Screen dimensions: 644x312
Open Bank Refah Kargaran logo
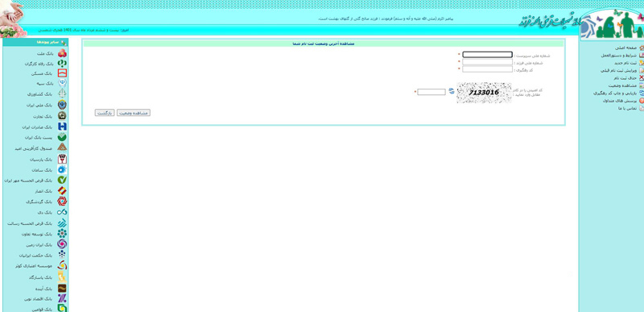point(62,64)
